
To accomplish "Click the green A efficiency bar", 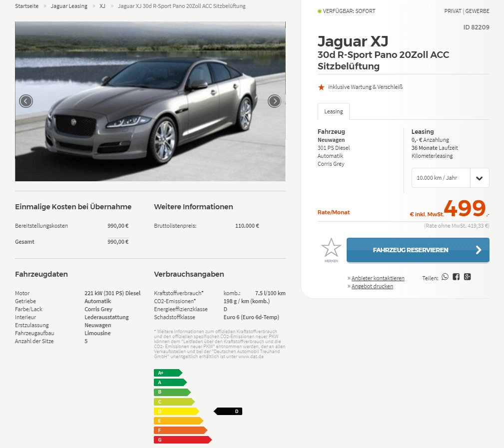I will pyautogui.click(x=170, y=383).
